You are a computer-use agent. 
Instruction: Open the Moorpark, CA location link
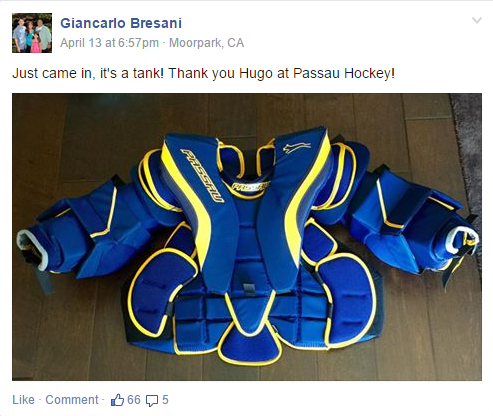(x=206, y=43)
